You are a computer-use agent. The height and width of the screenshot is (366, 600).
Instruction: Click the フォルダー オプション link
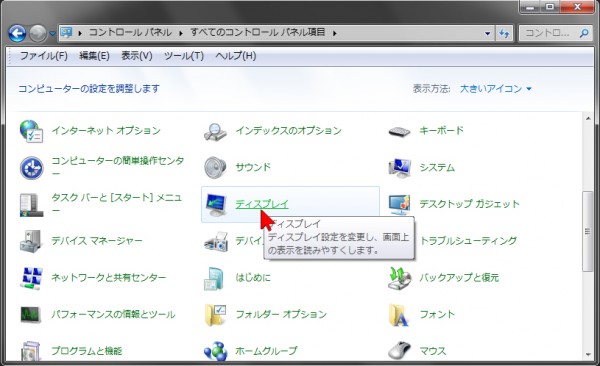coord(281,314)
